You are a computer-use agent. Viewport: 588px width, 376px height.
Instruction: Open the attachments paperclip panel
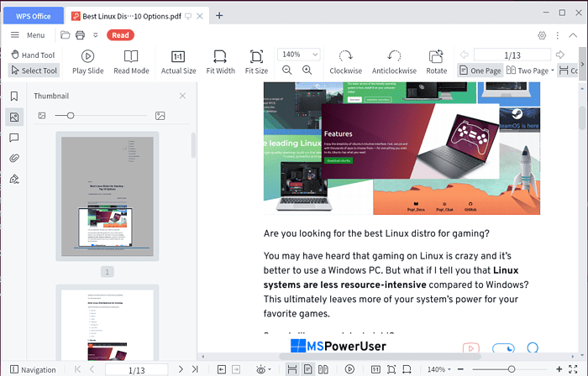pyautogui.click(x=14, y=158)
